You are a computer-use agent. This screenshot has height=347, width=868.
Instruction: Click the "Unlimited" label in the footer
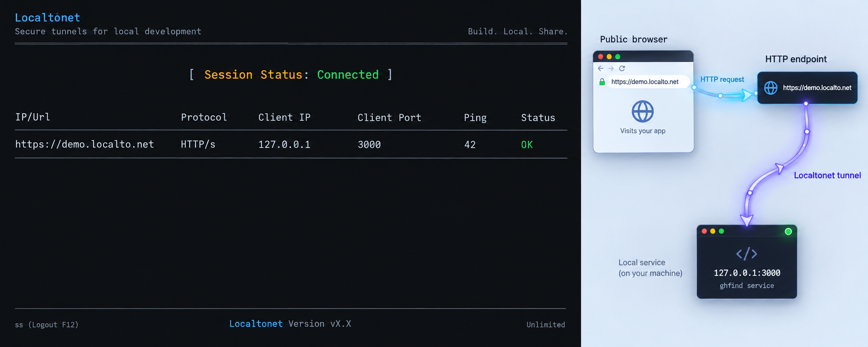click(546, 325)
